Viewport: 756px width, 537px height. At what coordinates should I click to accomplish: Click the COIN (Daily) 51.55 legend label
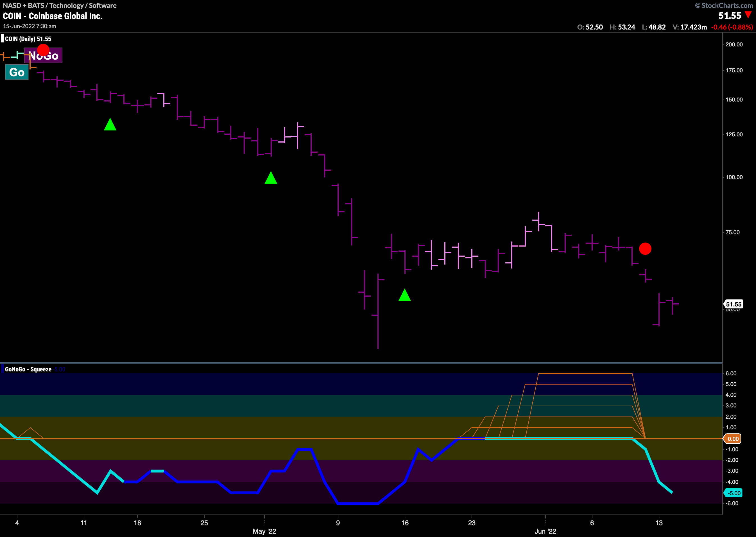28,39
